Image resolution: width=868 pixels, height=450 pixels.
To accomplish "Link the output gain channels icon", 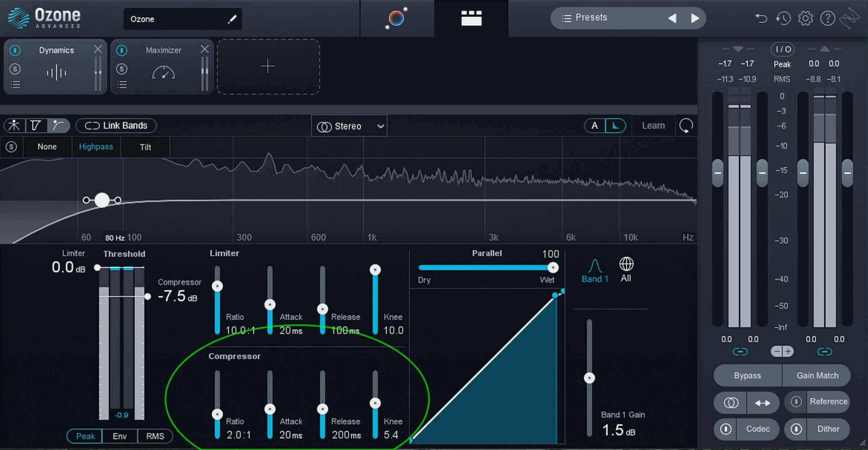I will point(825,352).
